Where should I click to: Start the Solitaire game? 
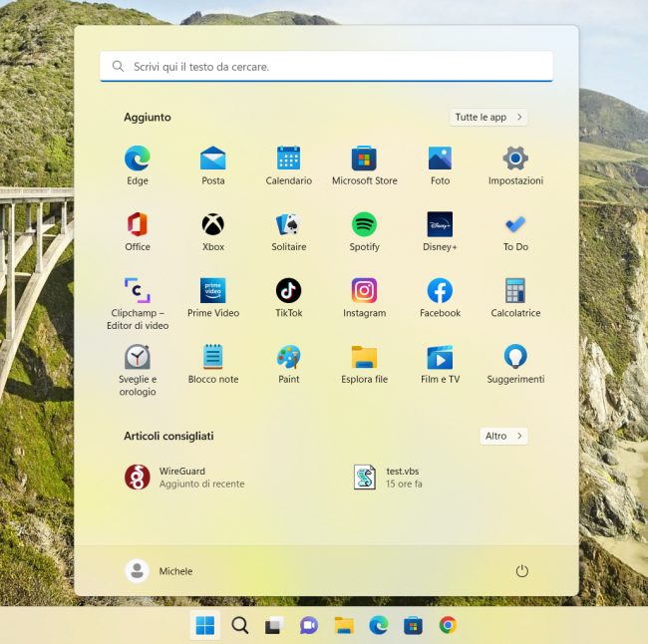288,231
